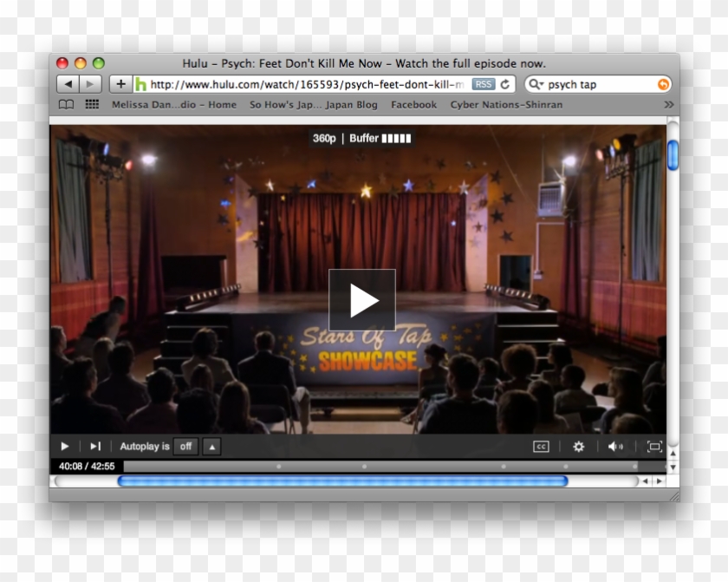This screenshot has height=582, width=728.
Task: Open Top Sites grid icon
Action: click(x=92, y=104)
